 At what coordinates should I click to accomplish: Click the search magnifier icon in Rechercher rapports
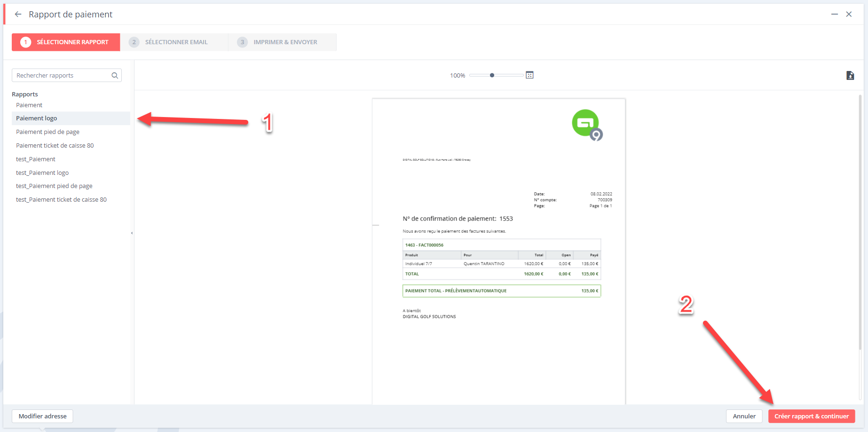(115, 75)
